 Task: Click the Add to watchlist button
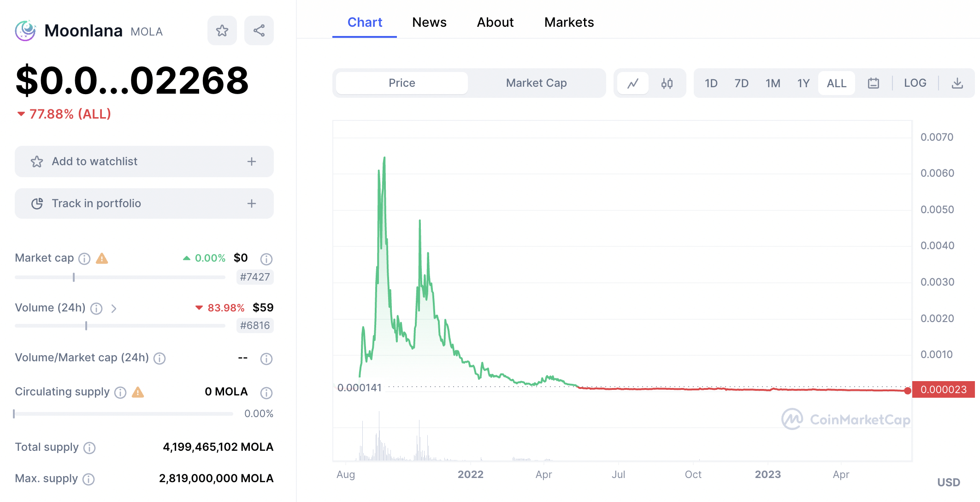point(144,161)
